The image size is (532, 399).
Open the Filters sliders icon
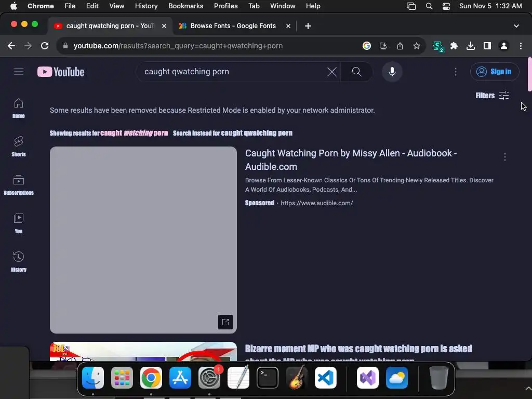(504, 96)
